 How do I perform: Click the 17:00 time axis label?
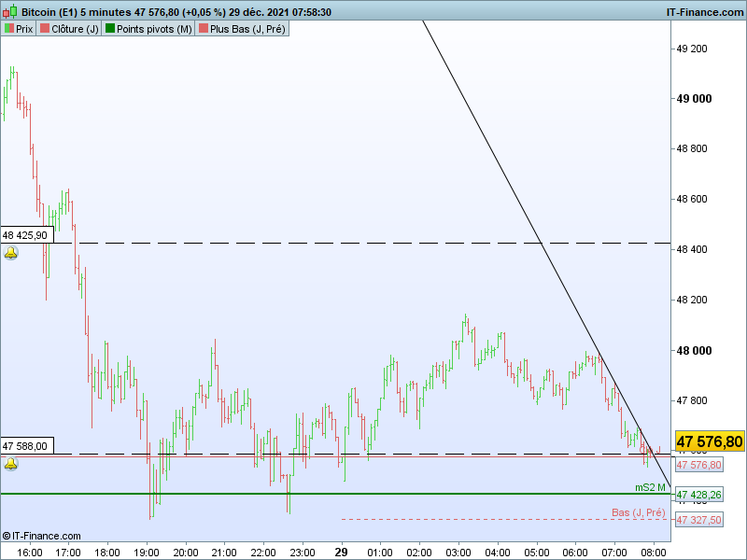coord(68,553)
